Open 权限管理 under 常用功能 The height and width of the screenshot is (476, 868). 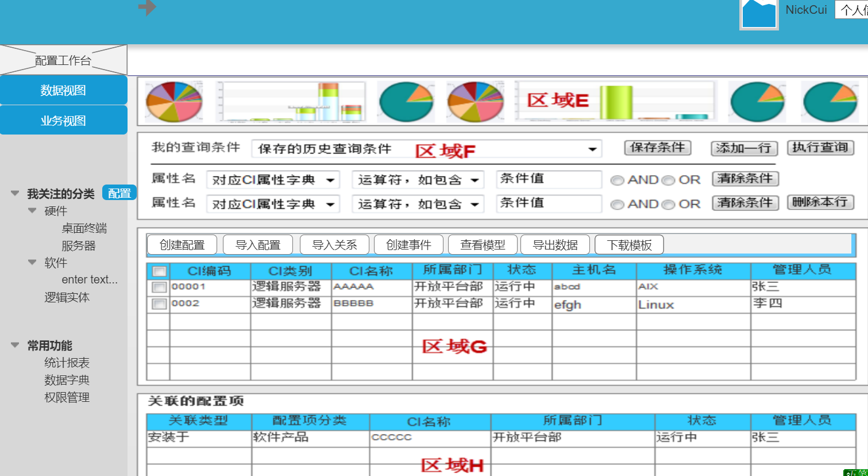tap(67, 397)
